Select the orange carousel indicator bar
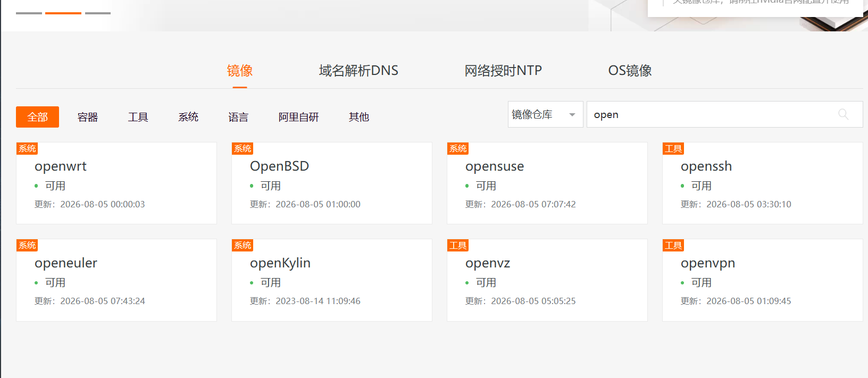Screen dimensions: 868x378 63,13
